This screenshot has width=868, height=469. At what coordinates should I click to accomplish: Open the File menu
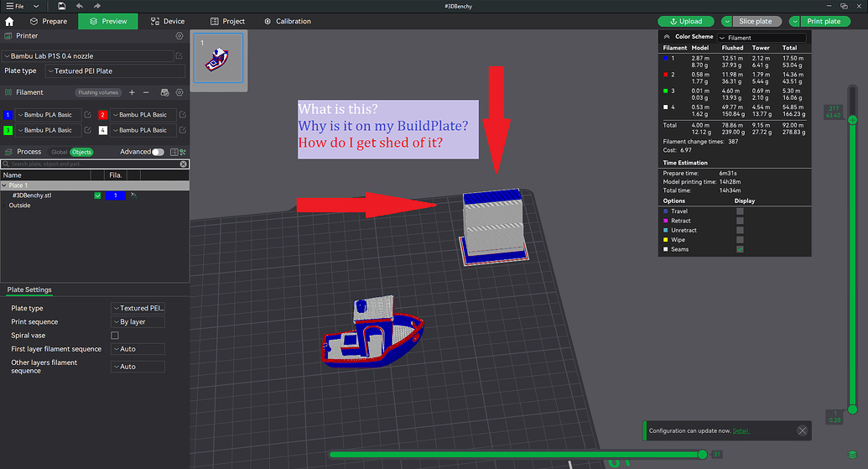[15, 6]
